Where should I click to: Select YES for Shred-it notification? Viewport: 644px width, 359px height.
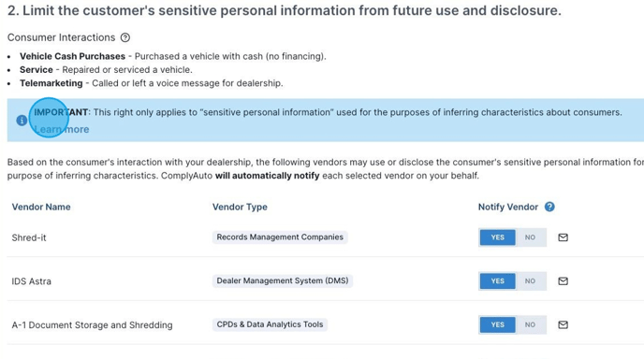[x=497, y=237]
